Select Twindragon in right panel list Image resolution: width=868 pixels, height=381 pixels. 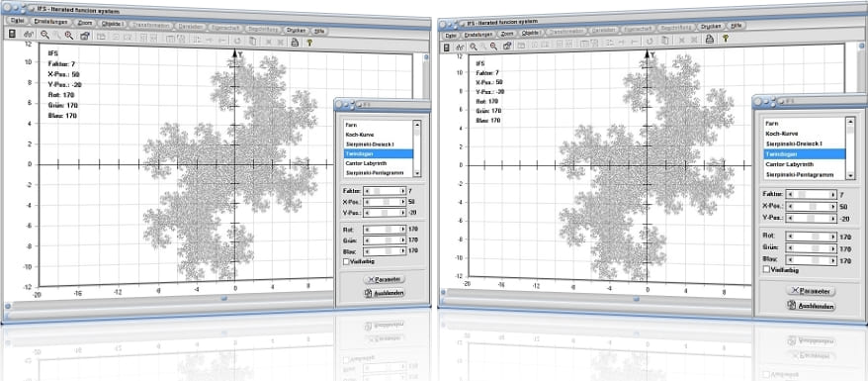pyautogui.click(x=805, y=154)
